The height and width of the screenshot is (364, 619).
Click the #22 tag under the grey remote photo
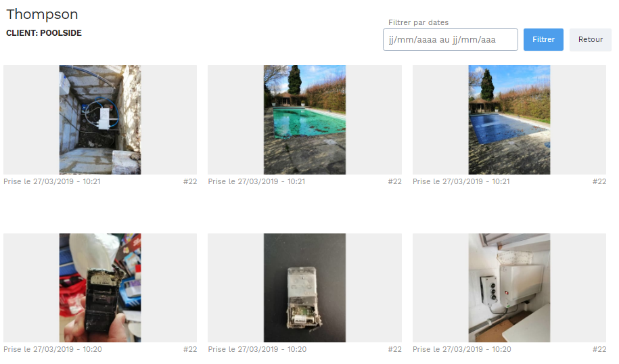[395, 349]
